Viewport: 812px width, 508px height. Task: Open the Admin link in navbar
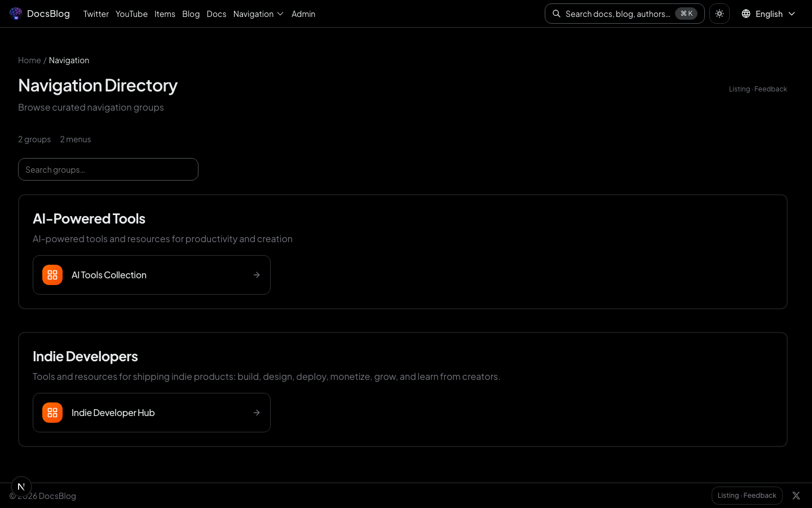(303, 14)
